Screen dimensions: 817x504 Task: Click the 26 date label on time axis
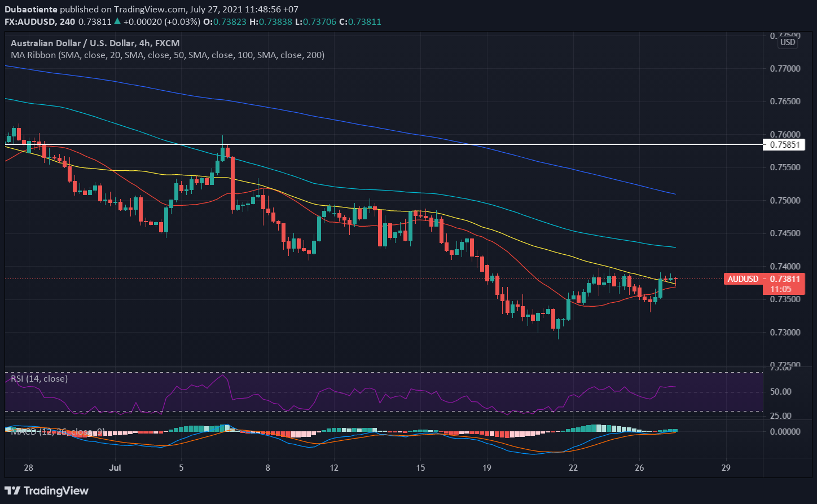coord(639,468)
